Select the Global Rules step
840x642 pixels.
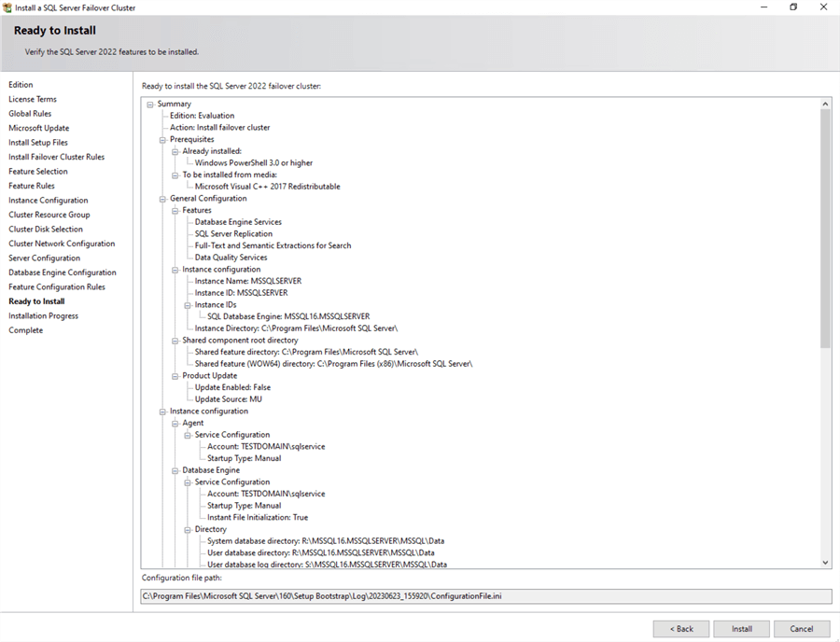point(30,114)
